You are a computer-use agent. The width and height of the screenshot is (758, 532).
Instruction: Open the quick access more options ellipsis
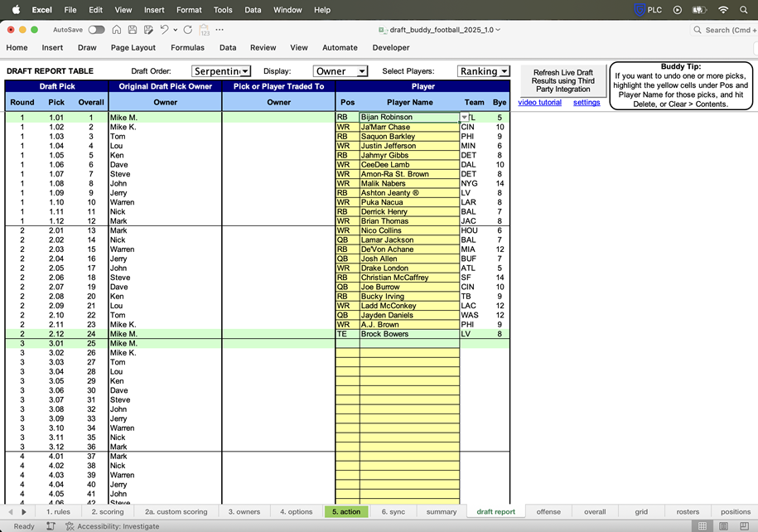pos(220,30)
